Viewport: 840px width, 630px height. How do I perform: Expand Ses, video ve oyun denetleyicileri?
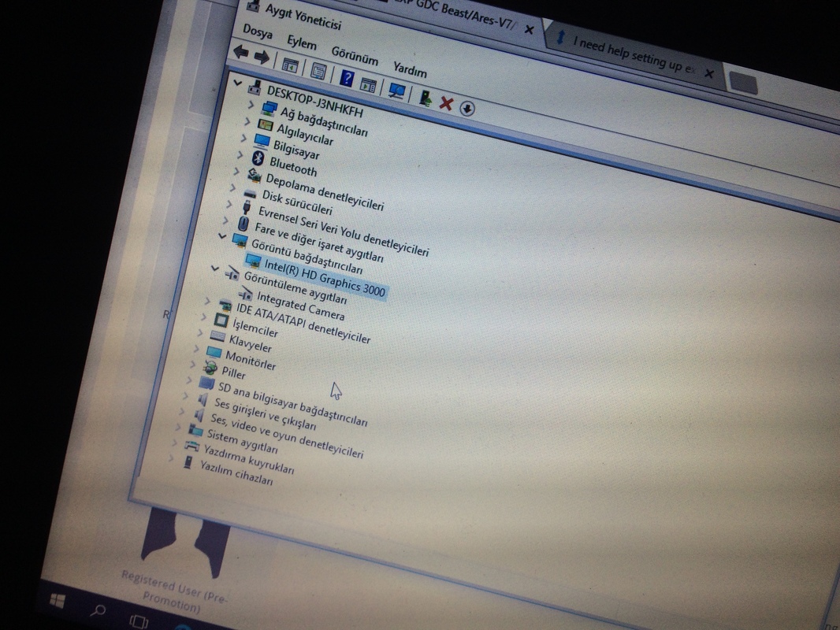click(x=181, y=412)
